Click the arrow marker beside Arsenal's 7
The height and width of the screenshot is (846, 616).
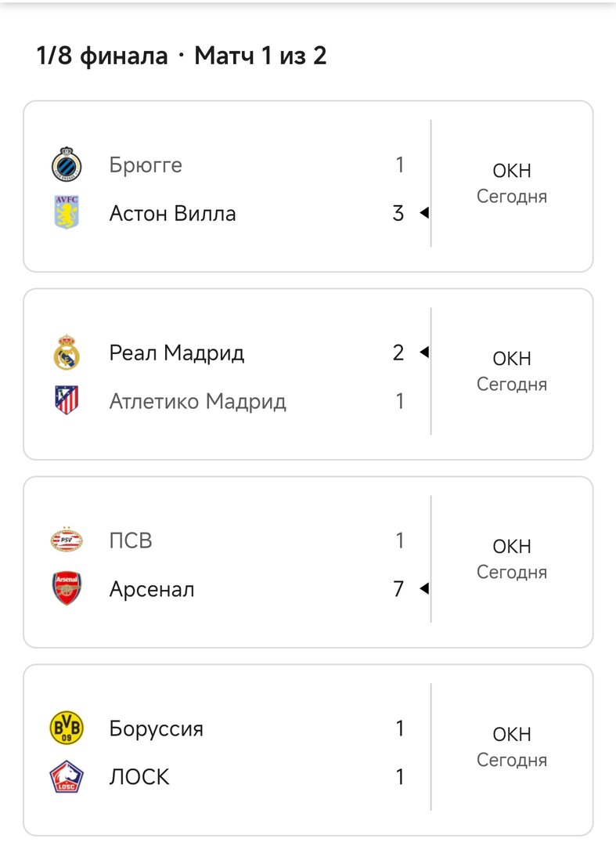coord(424,589)
